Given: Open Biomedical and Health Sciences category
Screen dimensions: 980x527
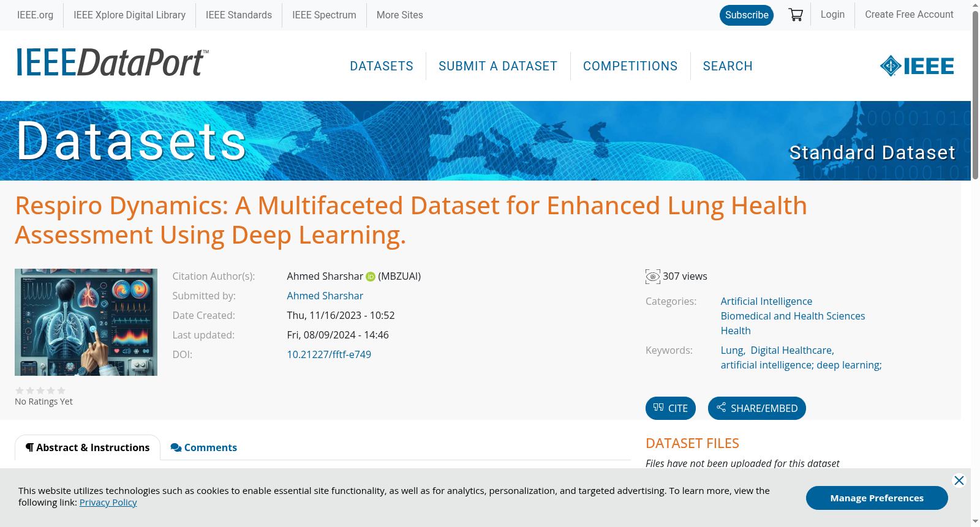Looking at the screenshot, I should pos(793,316).
